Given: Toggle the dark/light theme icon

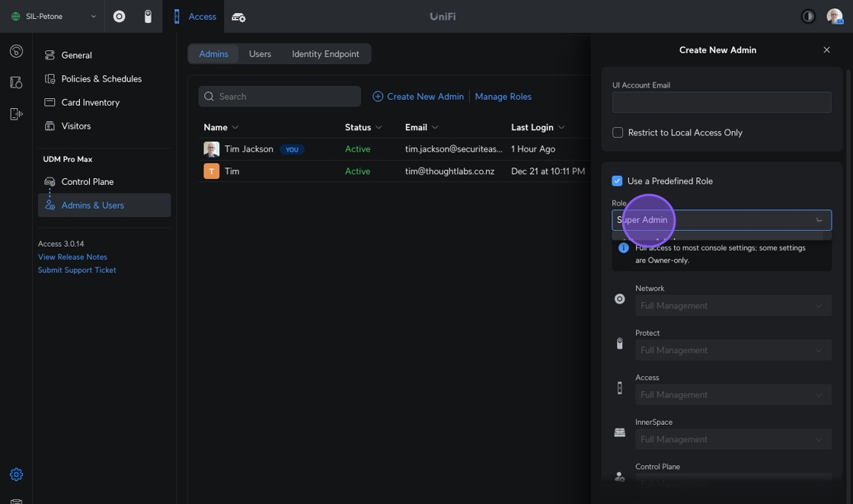Looking at the screenshot, I should [x=808, y=16].
